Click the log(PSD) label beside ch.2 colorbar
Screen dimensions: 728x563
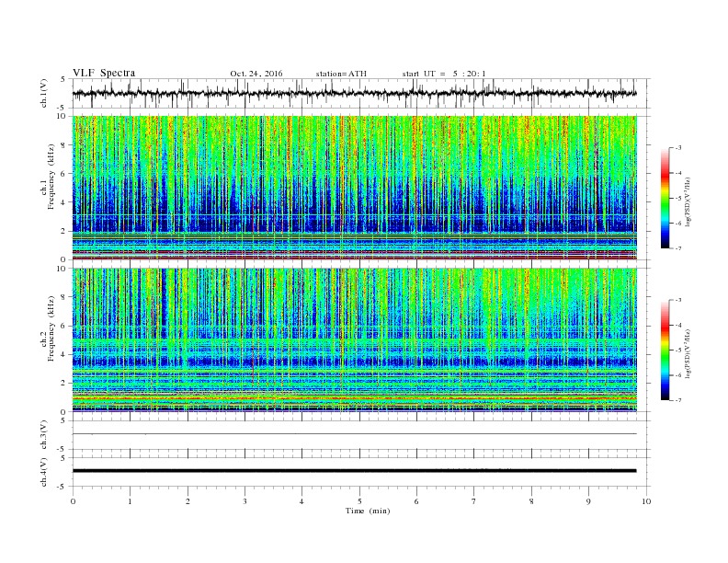pos(688,352)
